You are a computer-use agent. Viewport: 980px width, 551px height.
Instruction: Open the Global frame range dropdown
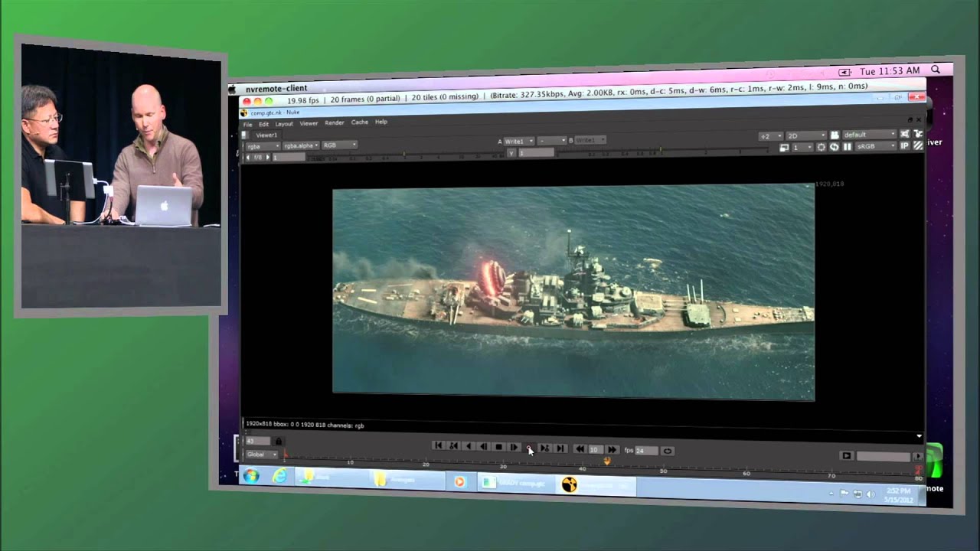click(261, 454)
